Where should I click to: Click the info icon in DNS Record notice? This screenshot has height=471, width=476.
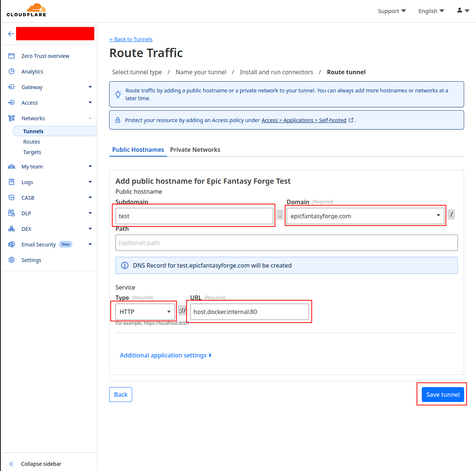pyautogui.click(x=125, y=266)
